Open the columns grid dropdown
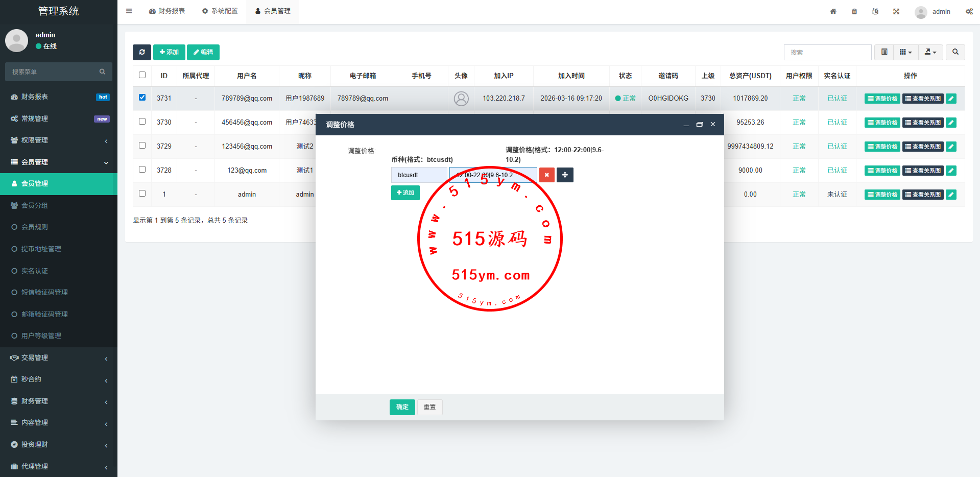Screen dimensions: 980x477 coord(905,52)
